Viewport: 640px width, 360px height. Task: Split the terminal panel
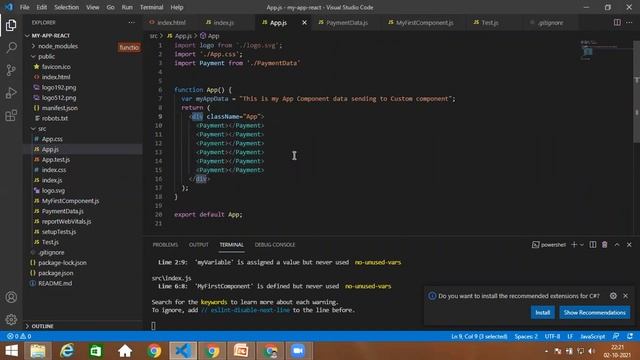click(593, 244)
